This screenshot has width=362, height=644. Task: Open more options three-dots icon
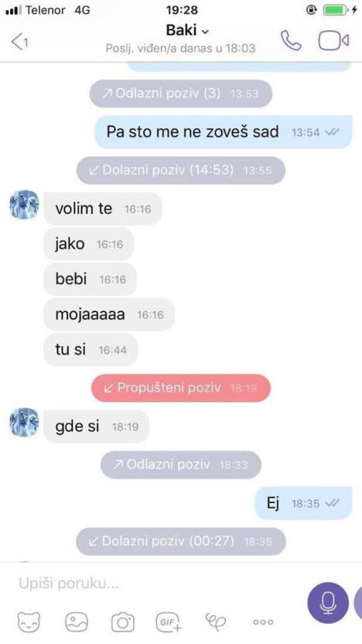[x=263, y=622]
